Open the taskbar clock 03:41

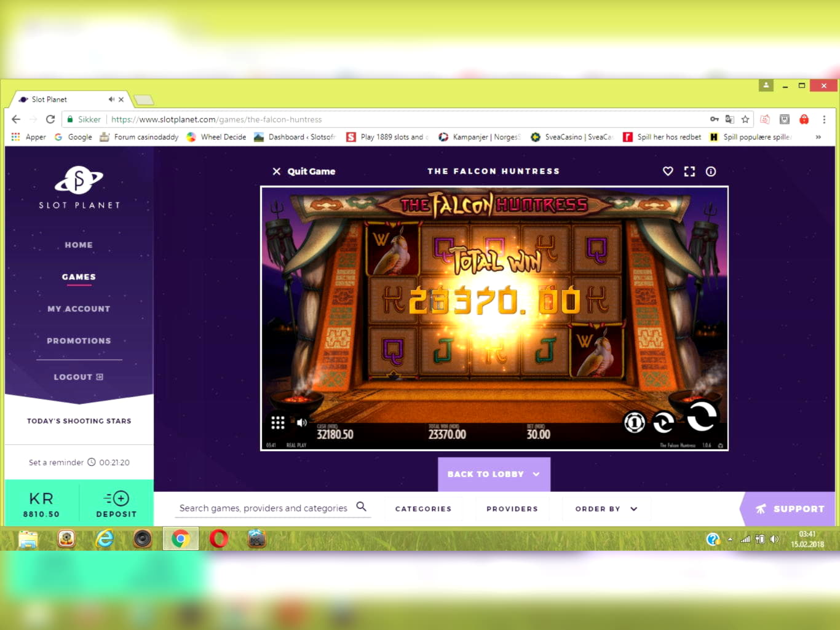[x=807, y=539]
